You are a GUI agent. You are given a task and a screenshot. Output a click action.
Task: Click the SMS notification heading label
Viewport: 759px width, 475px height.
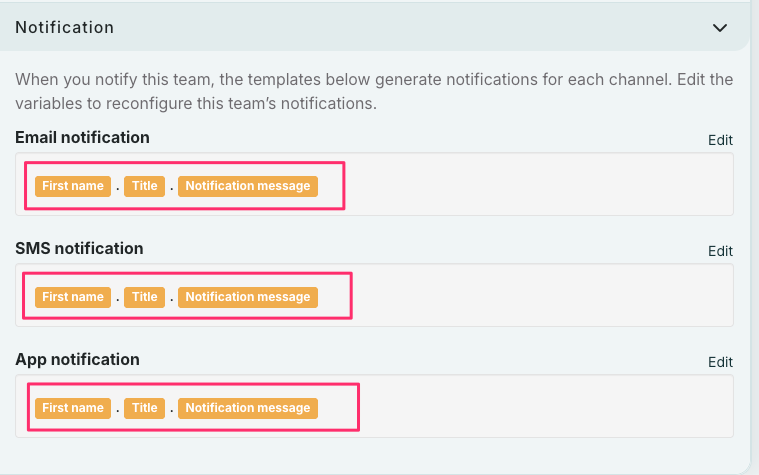click(79, 249)
